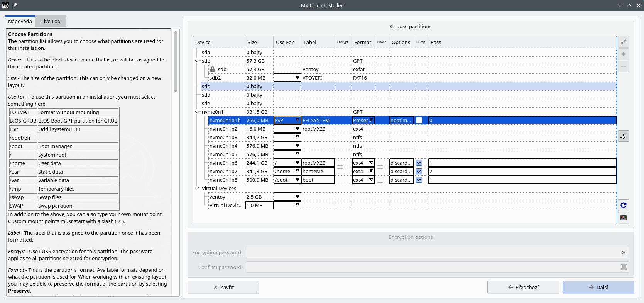Open the Format dropdown for nvme0n1p7
Image resolution: width=644 pixels, height=303 pixels.
point(363,171)
